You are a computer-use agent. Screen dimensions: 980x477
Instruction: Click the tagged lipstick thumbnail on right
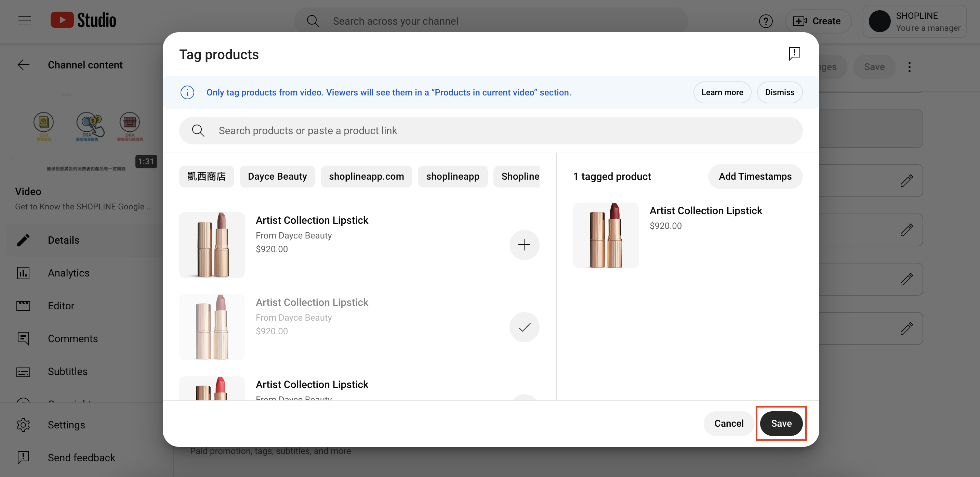(606, 235)
